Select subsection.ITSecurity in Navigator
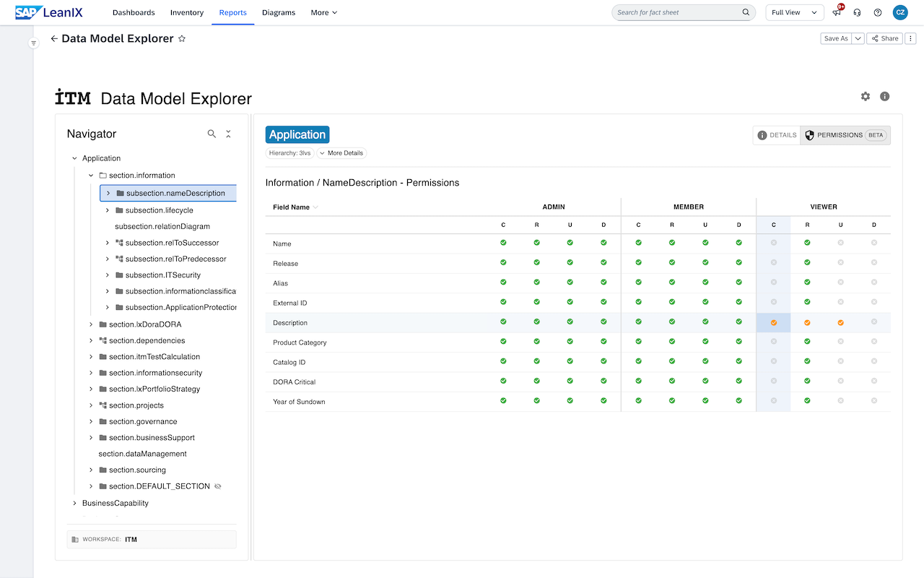924x578 pixels. pyautogui.click(x=163, y=275)
